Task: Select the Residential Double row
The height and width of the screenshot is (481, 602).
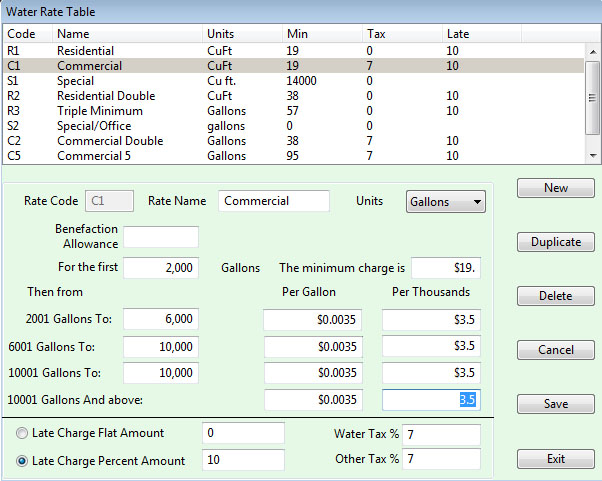Action: coord(294,96)
